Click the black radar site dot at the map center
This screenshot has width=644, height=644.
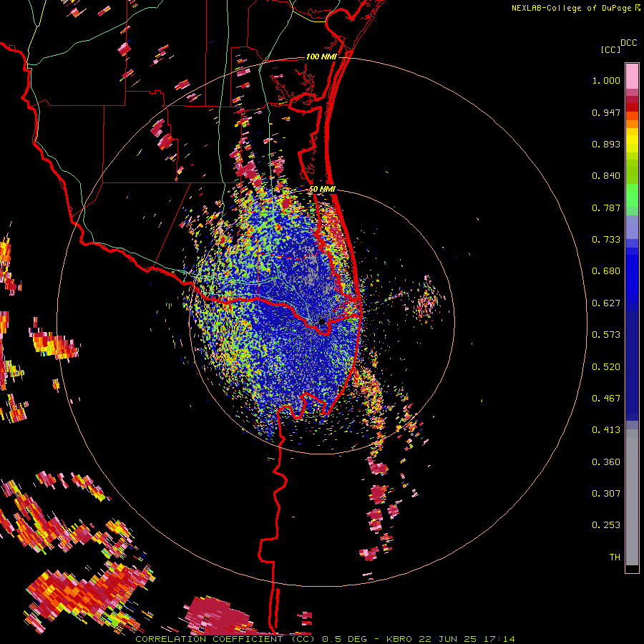[323, 322]
